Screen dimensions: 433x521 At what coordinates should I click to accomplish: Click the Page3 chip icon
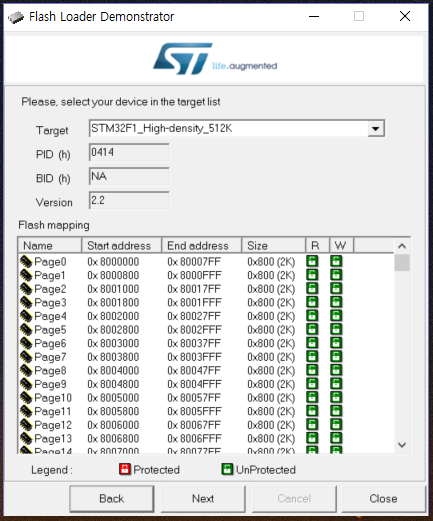coord(26,303)
